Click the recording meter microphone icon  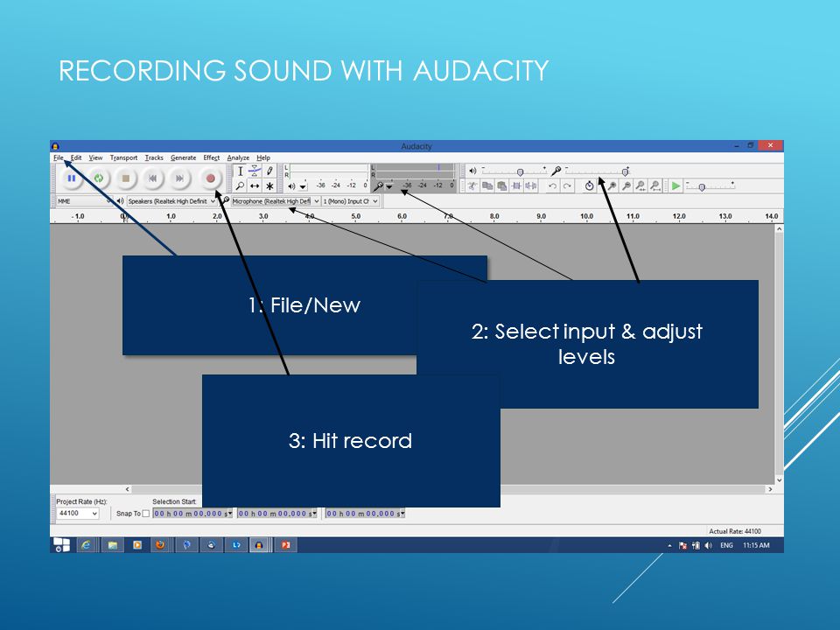(x=378, y=185)
